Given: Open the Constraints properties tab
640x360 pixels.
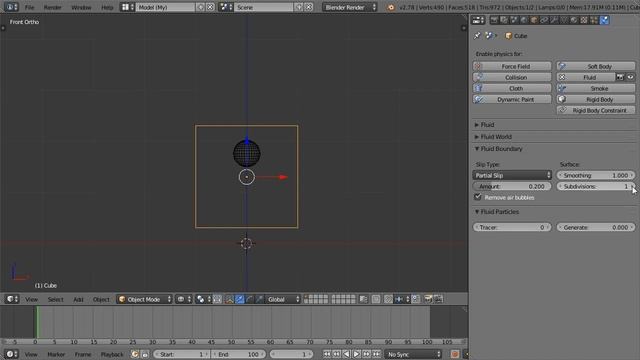Looking at the screenshot, I should tap(544, 20).
